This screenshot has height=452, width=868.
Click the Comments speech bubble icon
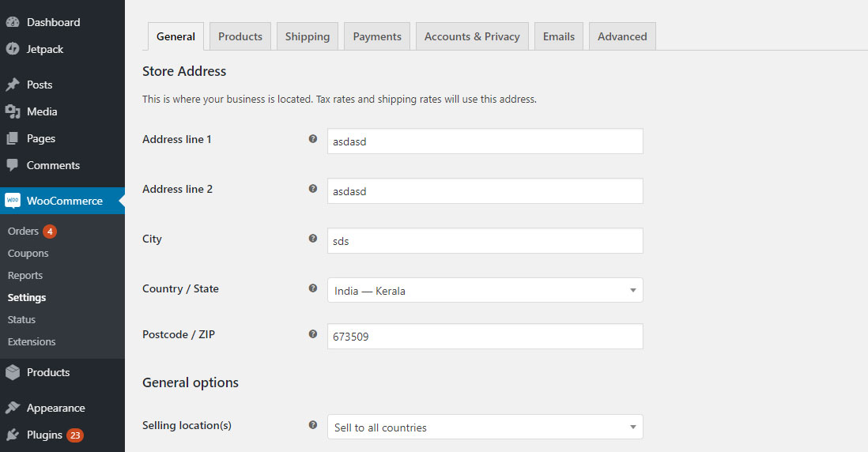12,165
